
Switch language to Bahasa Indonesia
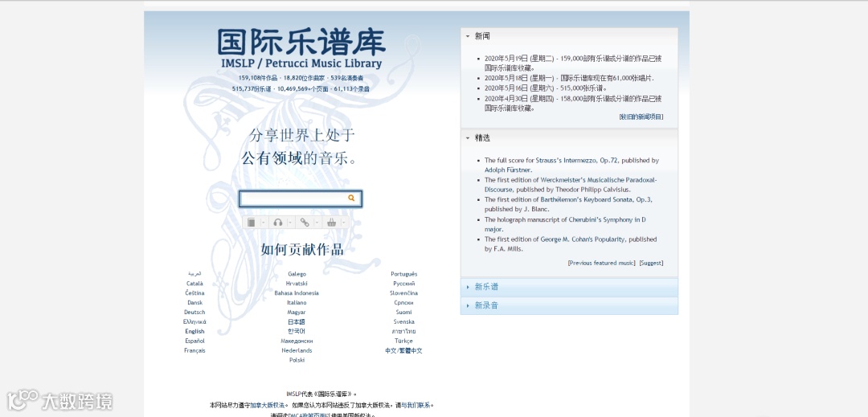[297, 293]
